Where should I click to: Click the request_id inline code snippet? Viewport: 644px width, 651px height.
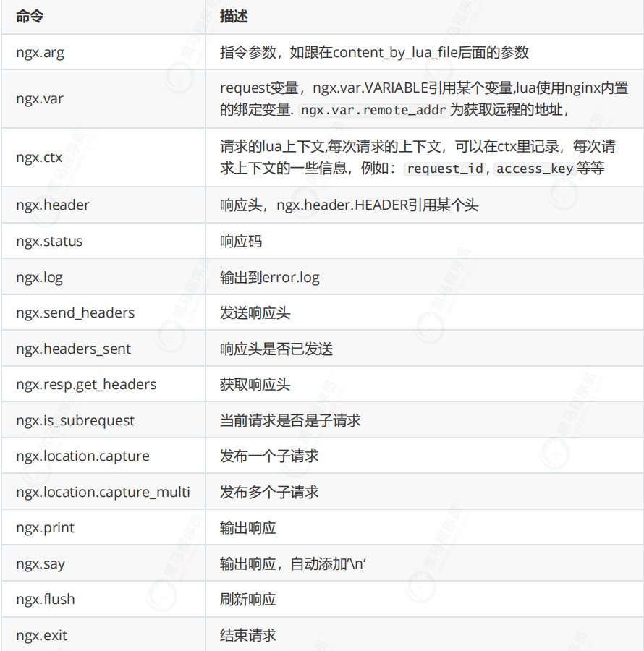(444, 169)
